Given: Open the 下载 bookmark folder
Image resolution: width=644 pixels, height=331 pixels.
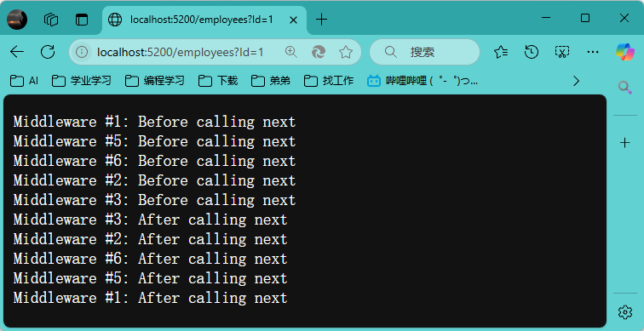Looking at the screenshot, I should tap(218, 81).
